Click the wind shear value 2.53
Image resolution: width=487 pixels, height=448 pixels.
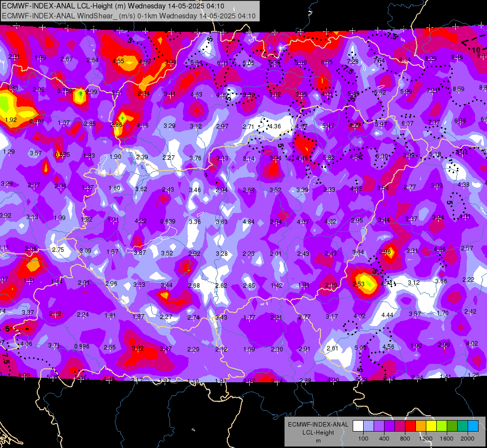(x=359, y=284)
